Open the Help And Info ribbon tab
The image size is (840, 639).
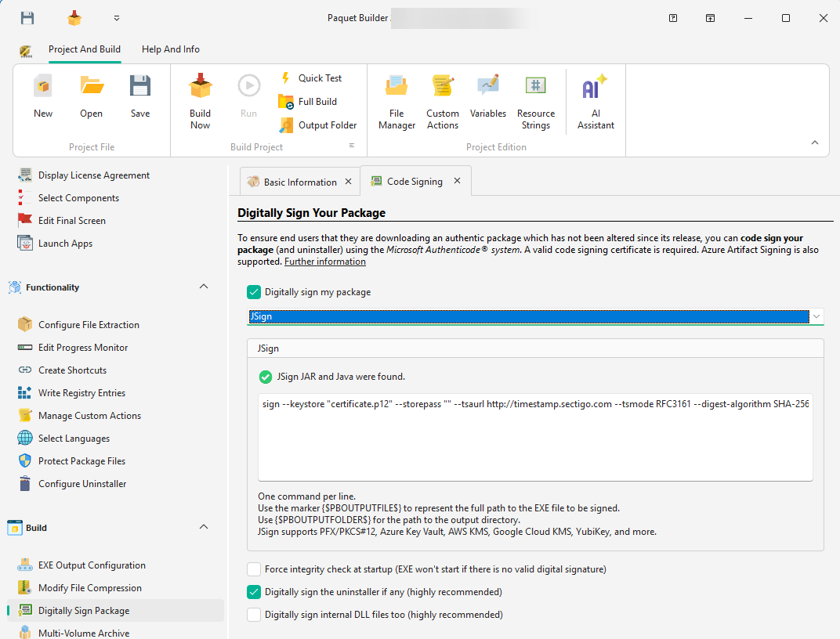point(170,49)
